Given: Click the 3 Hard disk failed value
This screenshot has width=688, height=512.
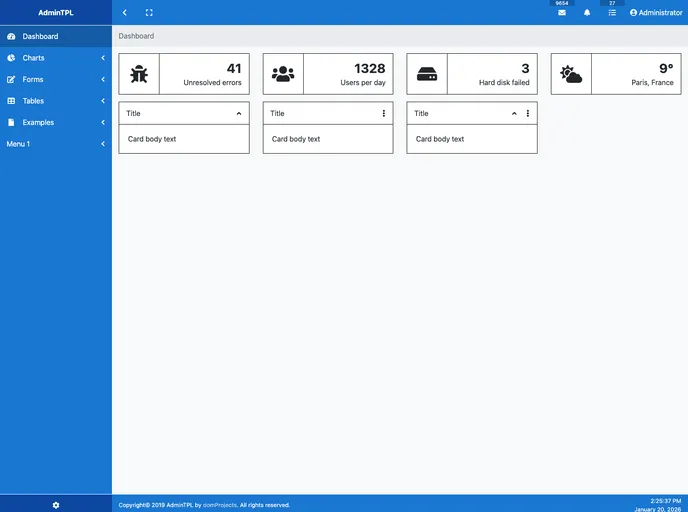Looking at the screenshot, I should [525, 68].
